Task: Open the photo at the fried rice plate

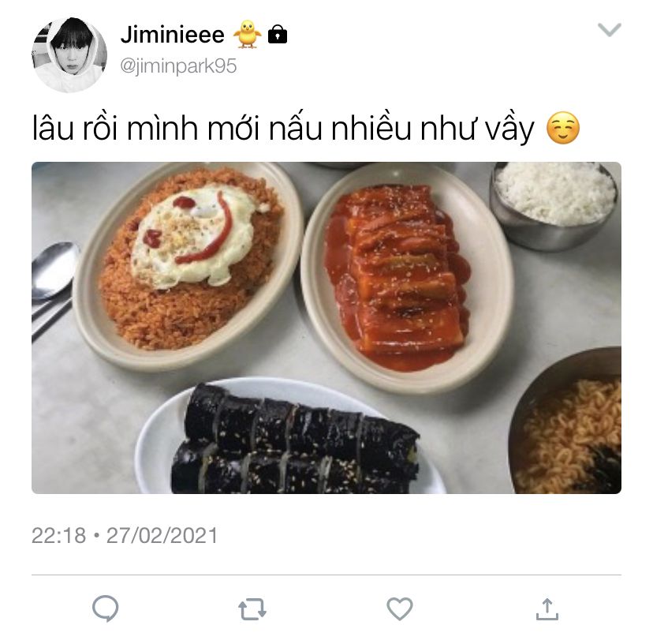Action: point(189,265)
